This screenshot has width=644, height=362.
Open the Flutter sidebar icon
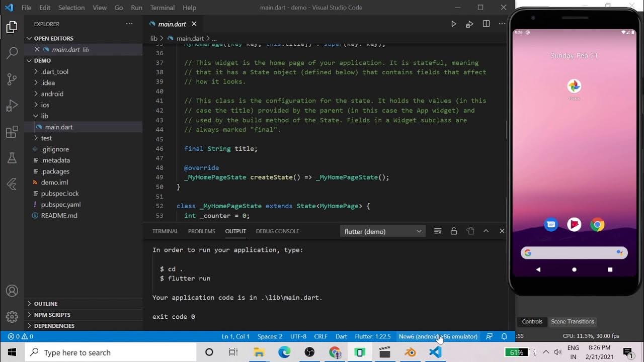click(x=12, y=185)
